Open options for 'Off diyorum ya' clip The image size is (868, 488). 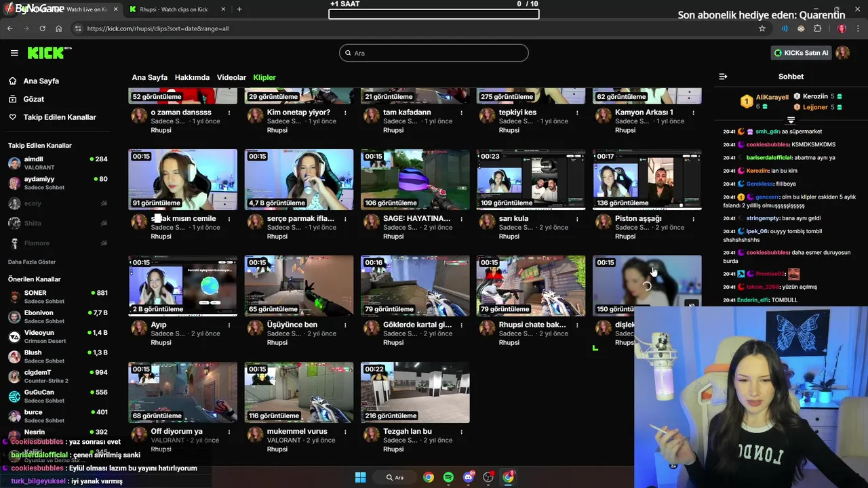(x=229, y=432)
